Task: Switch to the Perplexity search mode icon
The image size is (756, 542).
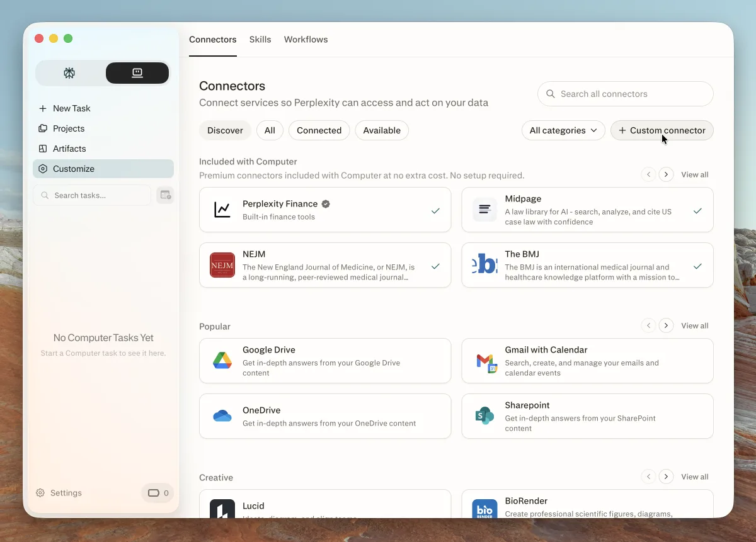Action: point(70,73)
